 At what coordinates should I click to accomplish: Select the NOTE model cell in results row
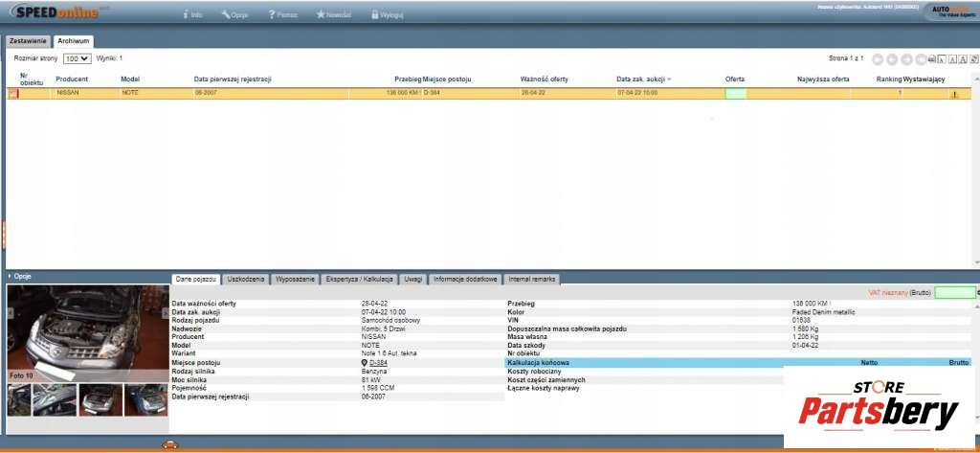(129, 93)
